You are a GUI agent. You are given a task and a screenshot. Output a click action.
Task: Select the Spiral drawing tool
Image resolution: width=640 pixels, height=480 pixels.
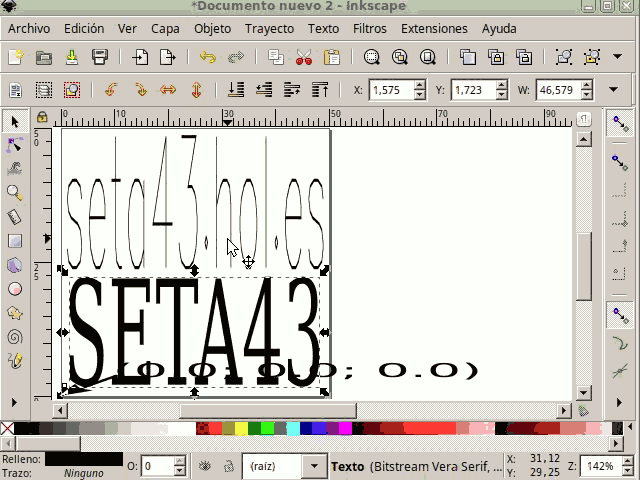tap(14, 337)
